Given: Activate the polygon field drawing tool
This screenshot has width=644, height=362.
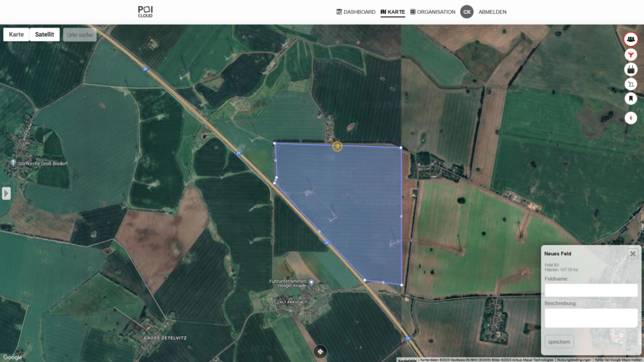Looking at the screenshot, I should pyautogui.click(x=630, y=84).
